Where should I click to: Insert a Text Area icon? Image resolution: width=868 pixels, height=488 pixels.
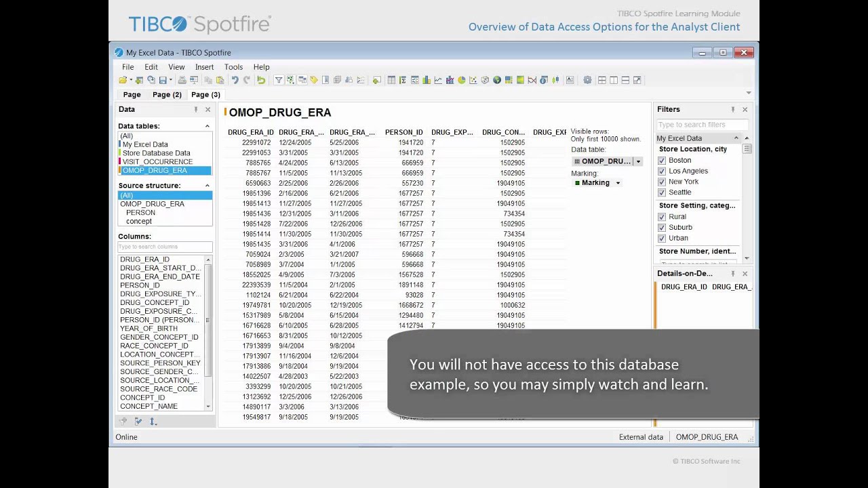point(570,80)
